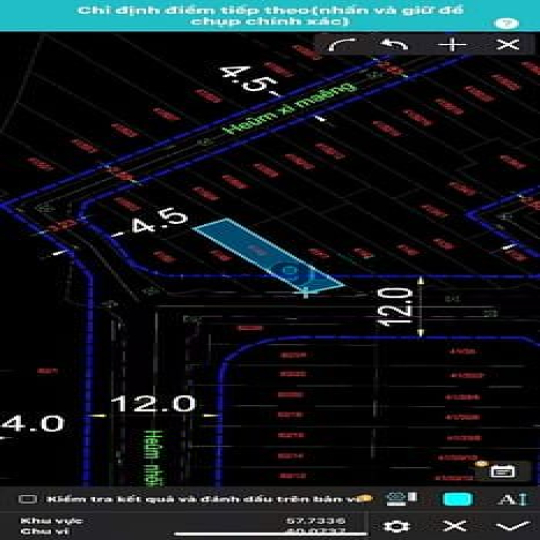Confirm the area measurement with checkmark
Viewport: 540px width, 540px height.
point(512,526)
